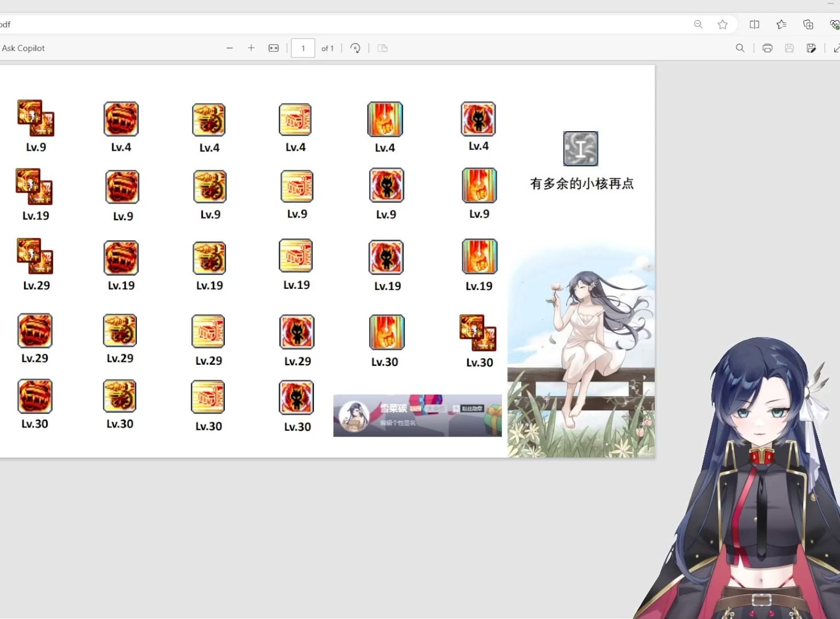Select the red fanged-mouth skill icon above Lv.4
This screenshot has width=840, height=619.
[x=121, y=119]
